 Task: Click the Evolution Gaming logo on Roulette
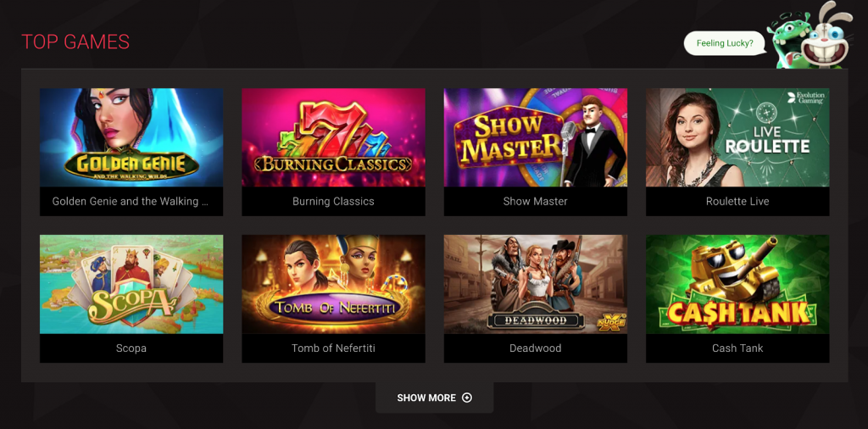click(805, 97)
